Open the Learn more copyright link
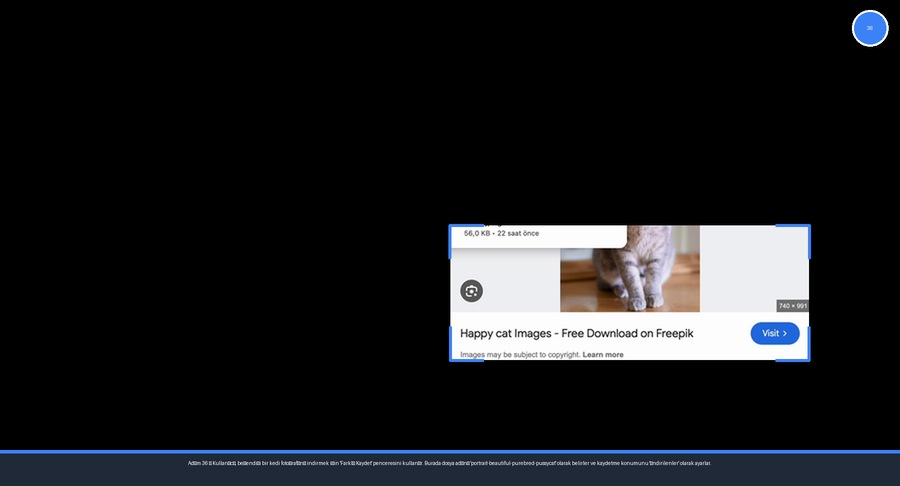The width and height of the screenshot is (900, 486). click(x=602, y=355)
